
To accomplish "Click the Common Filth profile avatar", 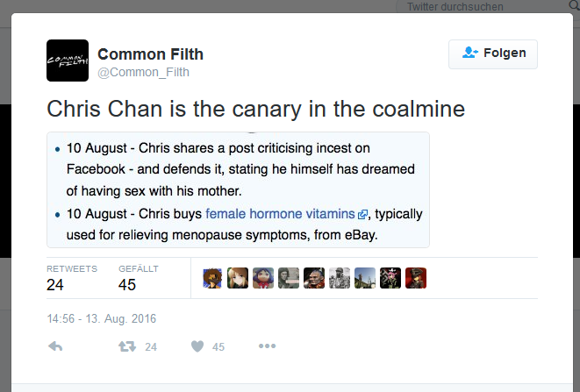I will click(68, 61).
